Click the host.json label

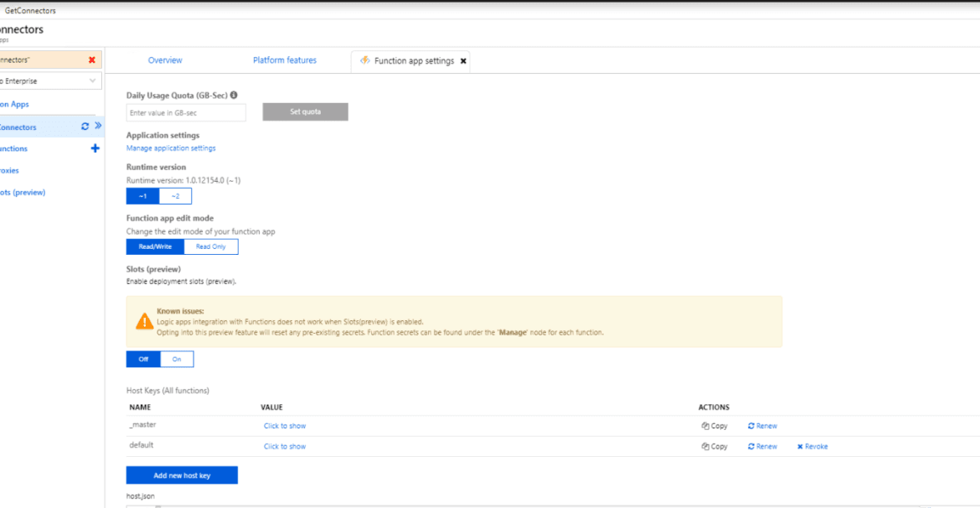142,496
